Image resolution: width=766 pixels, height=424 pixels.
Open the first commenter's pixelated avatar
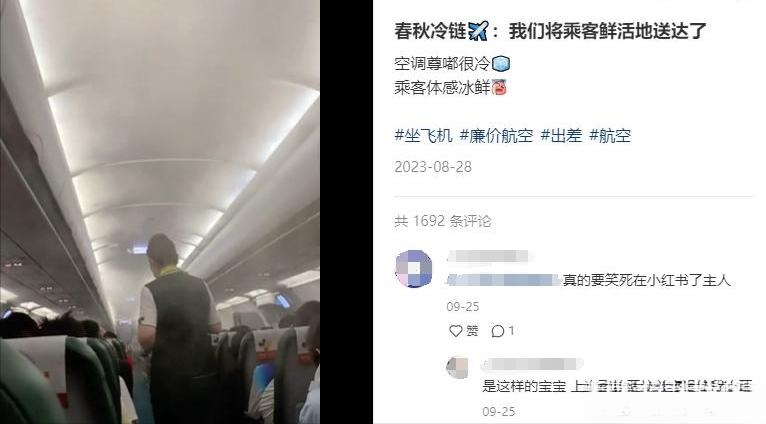pyautogui.click(x=413, y=269)
